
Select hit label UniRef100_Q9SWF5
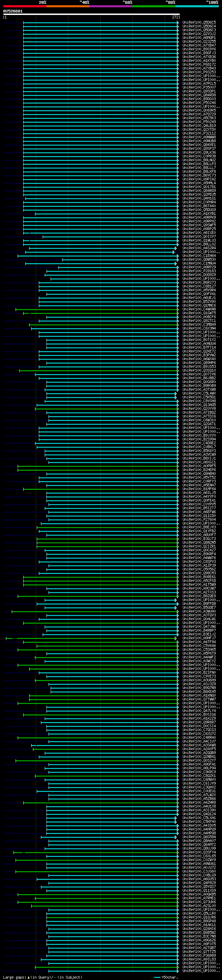coord(199,225)
